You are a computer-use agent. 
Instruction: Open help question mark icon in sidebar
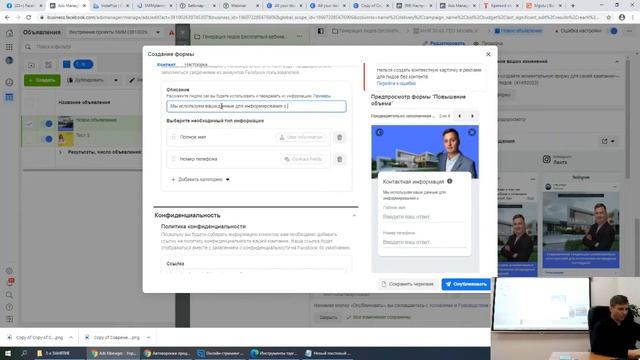point(9,307)
